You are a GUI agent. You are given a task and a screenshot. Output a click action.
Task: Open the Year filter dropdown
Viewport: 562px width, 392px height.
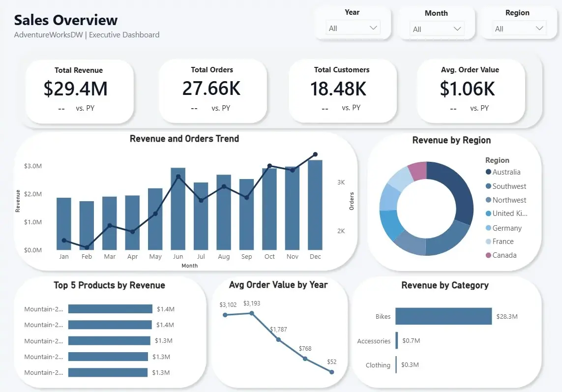click(x=353, y=28)
